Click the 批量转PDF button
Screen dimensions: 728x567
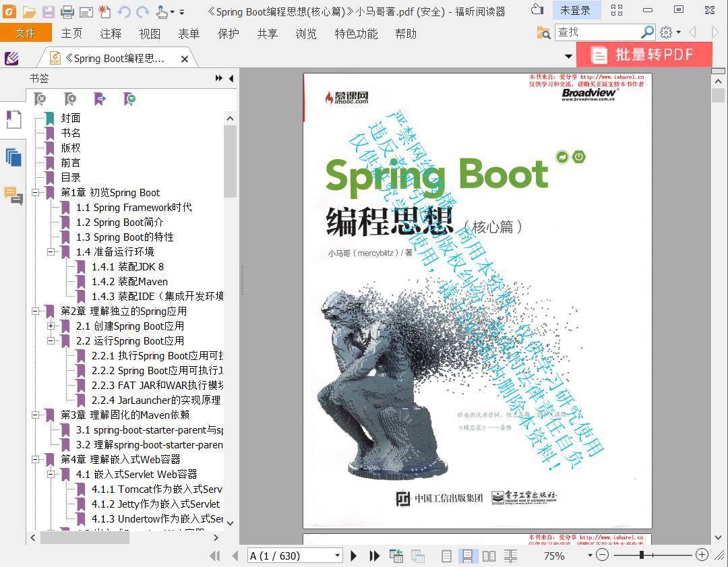644,55
